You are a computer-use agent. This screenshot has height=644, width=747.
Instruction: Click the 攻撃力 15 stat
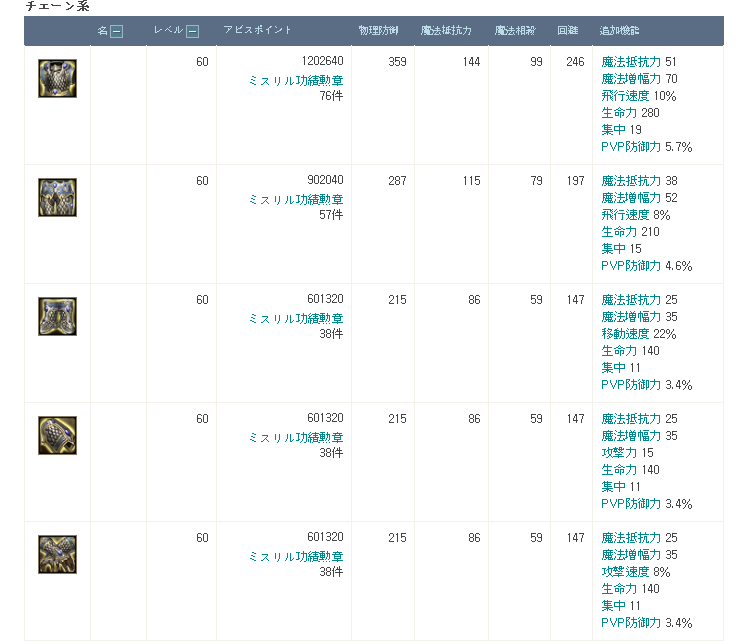[x=627, y=453]
